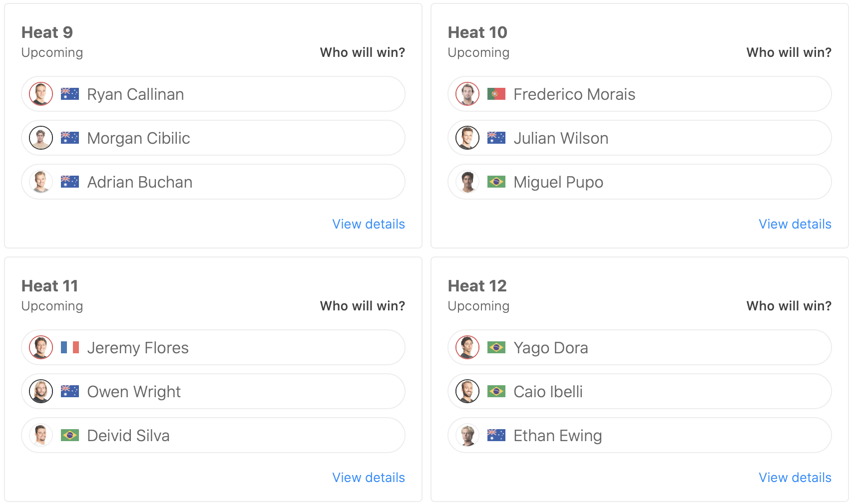Click Ryan Callinan's avatar photo
The width and height of the screenshot is (851, 504).
41,94
